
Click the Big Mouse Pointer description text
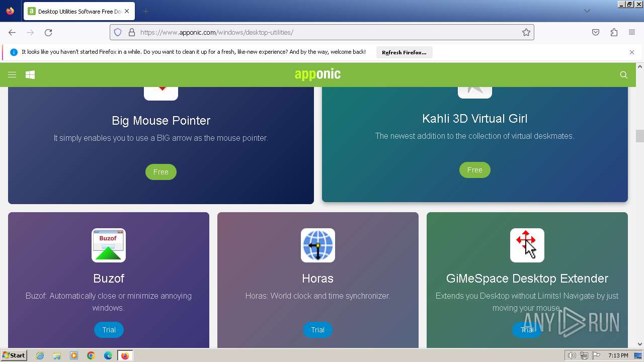point(161,138)
